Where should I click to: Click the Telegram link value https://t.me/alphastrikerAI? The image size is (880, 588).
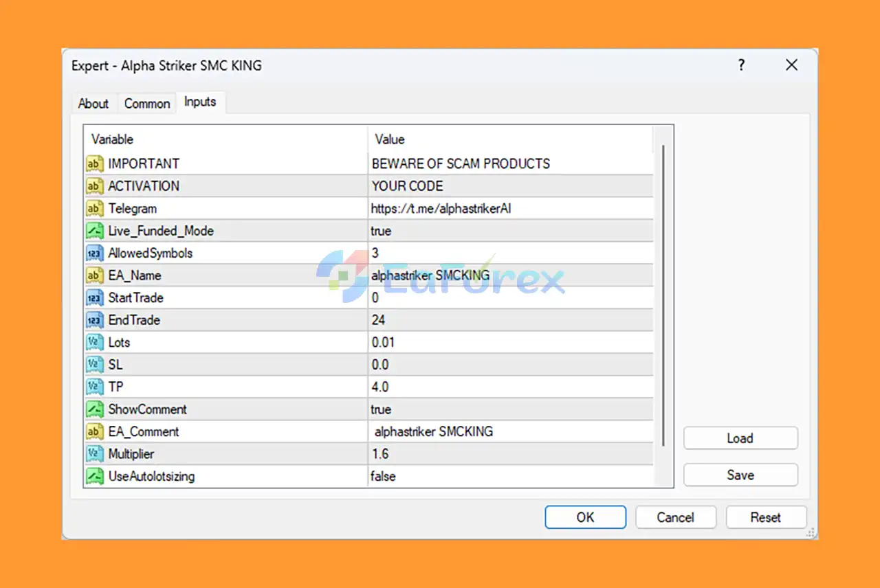441,208
